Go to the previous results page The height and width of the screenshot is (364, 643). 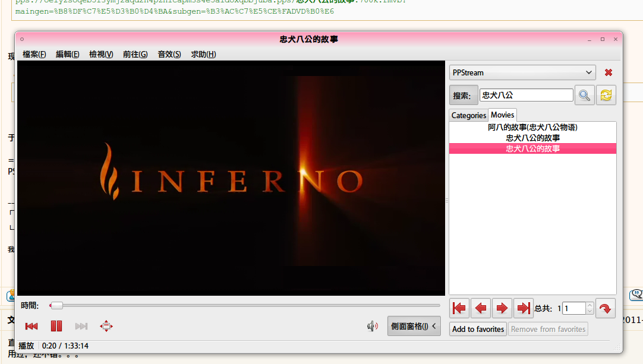point(481,308)
